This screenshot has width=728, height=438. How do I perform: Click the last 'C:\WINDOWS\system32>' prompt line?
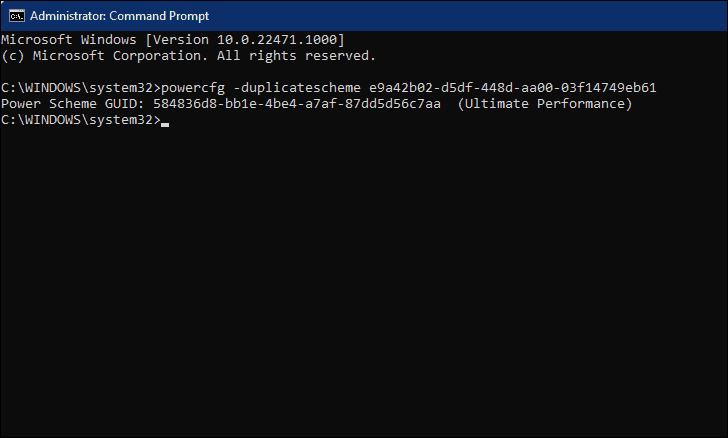click(81, 120)
